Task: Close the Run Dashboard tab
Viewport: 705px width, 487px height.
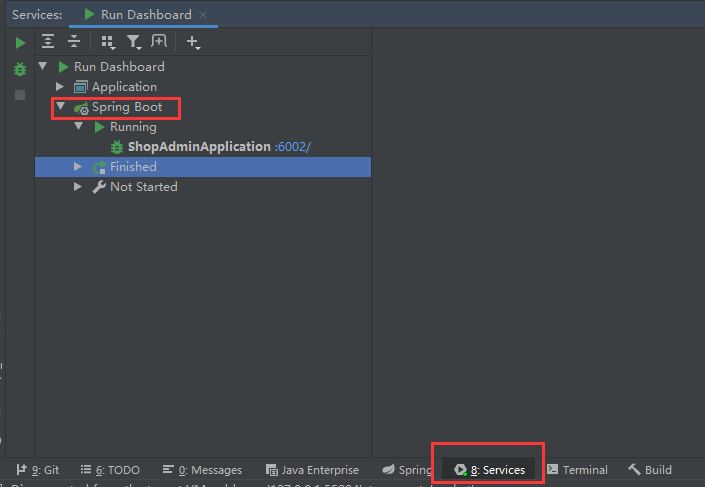Action: point(203,15)
